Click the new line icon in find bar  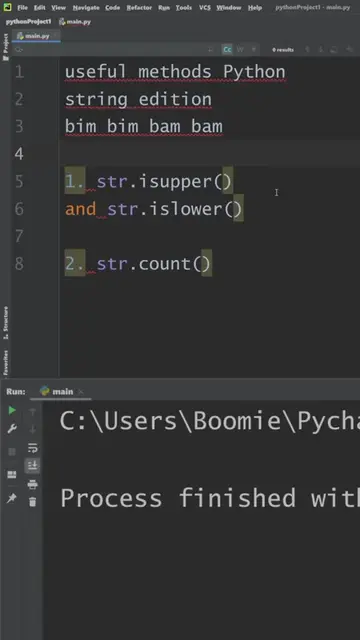211,50
